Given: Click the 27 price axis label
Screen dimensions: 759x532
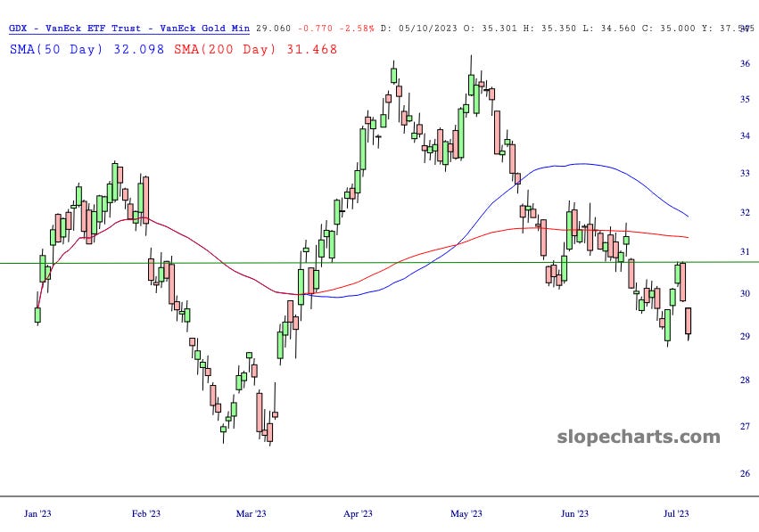Looking at the screenshot, I should pos(745,426).
